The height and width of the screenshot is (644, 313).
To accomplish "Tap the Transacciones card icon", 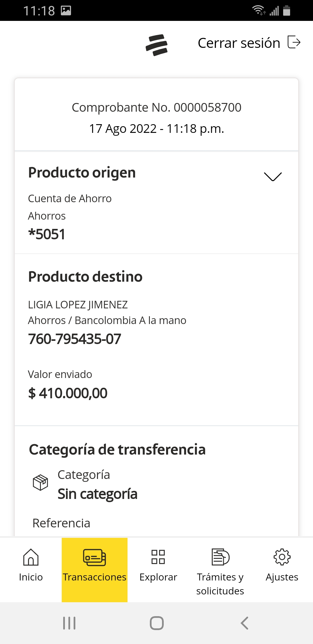I will coord(94,557).
